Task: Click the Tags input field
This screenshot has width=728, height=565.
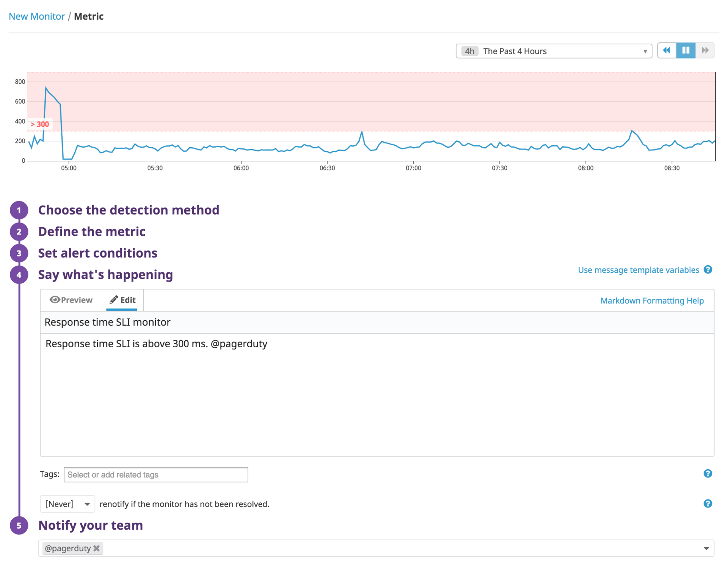Action: [x=156, y=475]
